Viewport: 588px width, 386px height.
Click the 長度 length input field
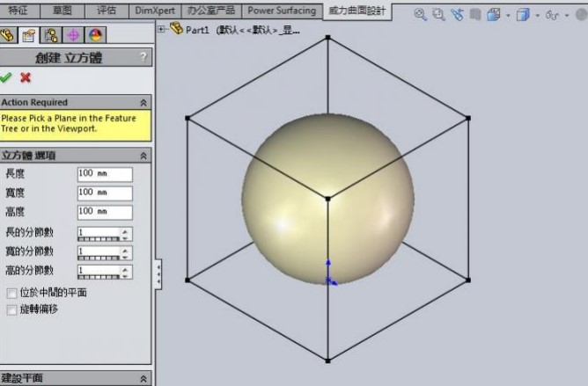(105, 174)
